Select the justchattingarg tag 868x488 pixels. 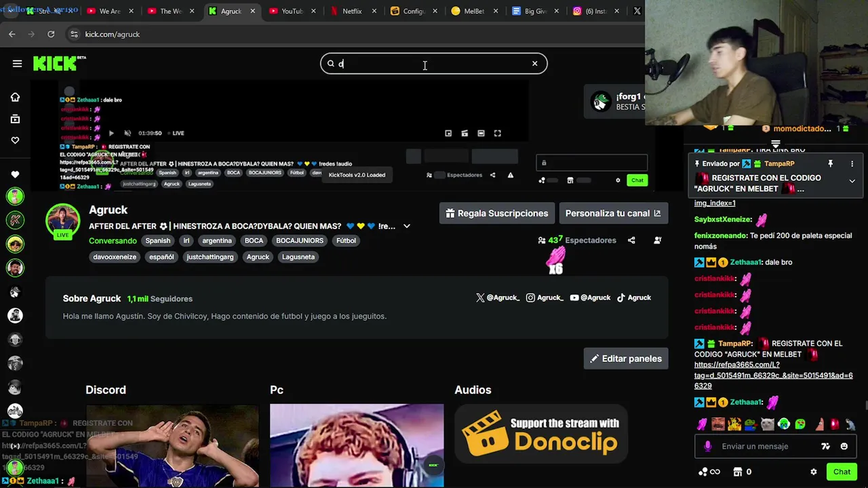(x=210, y=257)
